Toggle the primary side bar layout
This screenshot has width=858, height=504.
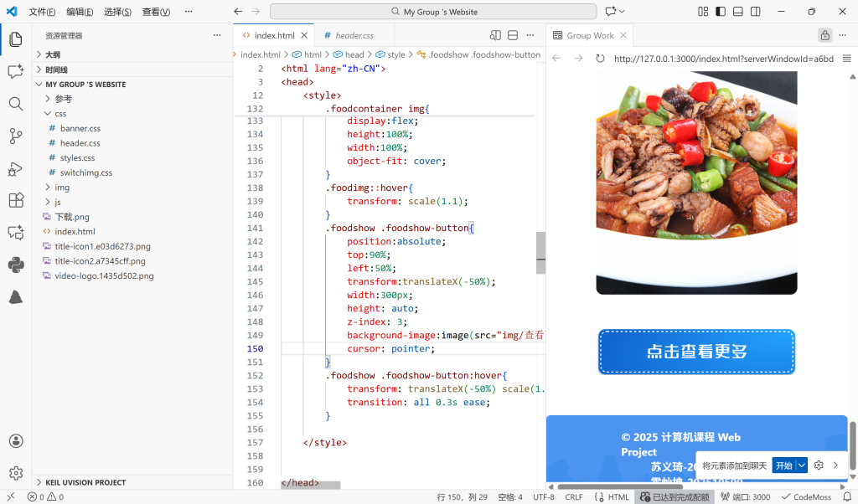tap(720, 12)
